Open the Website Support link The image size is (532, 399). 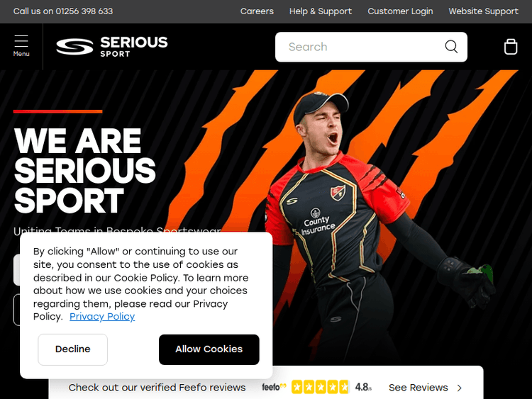point(484,11)
